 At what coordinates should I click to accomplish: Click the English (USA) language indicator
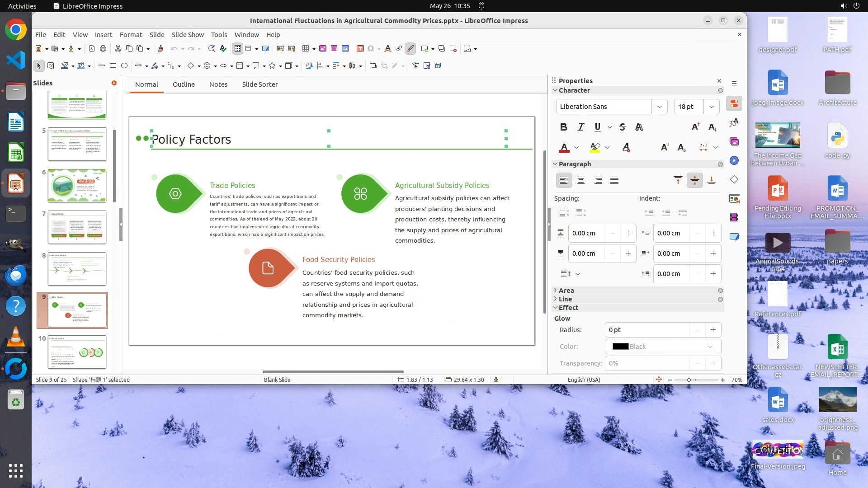(x=584, y=380)
